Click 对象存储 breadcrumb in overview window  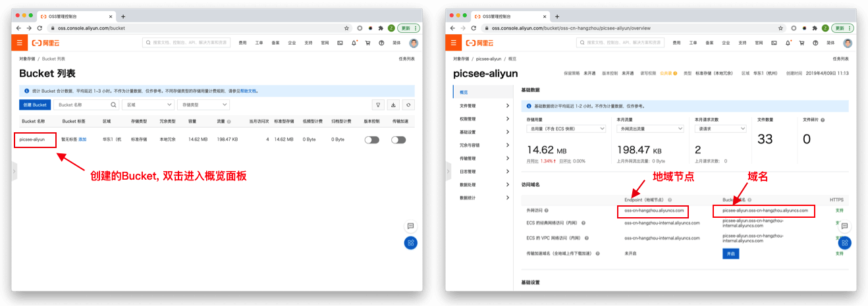click(x=461, y=59)
